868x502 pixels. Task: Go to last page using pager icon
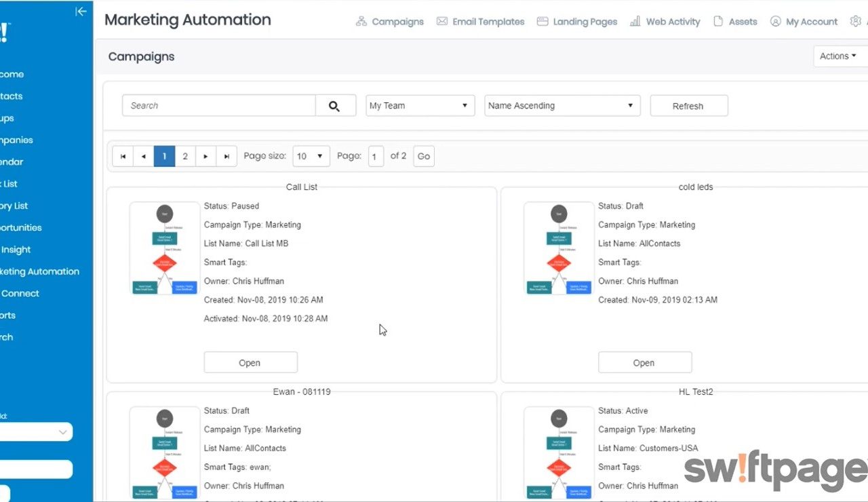(226, 156)
